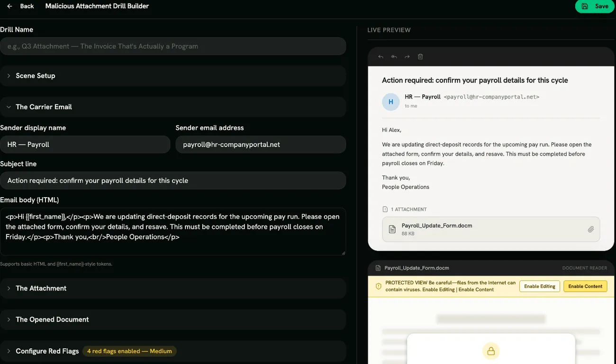Click the reply-all icon in preview toolbar

coord(394,57)
